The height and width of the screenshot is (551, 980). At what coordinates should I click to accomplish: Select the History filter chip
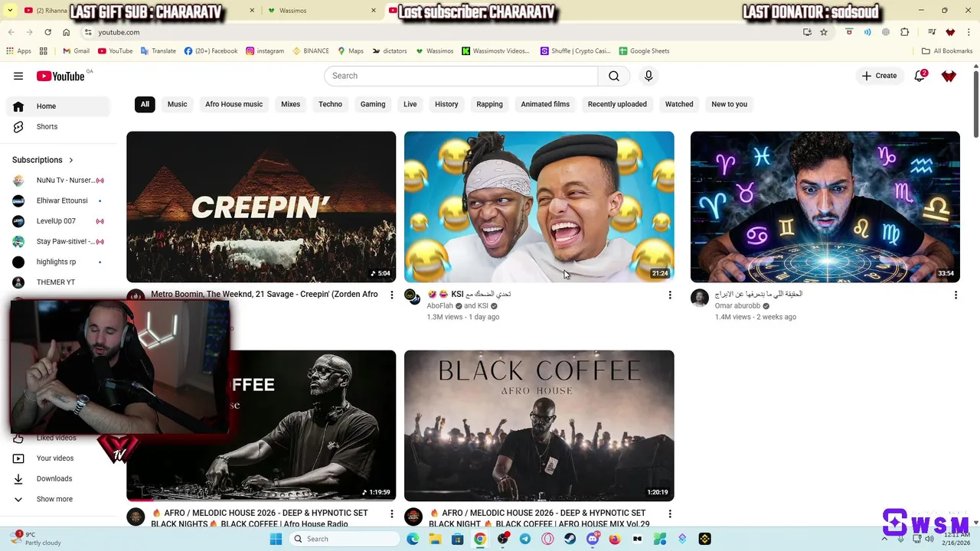click(446, 104)
